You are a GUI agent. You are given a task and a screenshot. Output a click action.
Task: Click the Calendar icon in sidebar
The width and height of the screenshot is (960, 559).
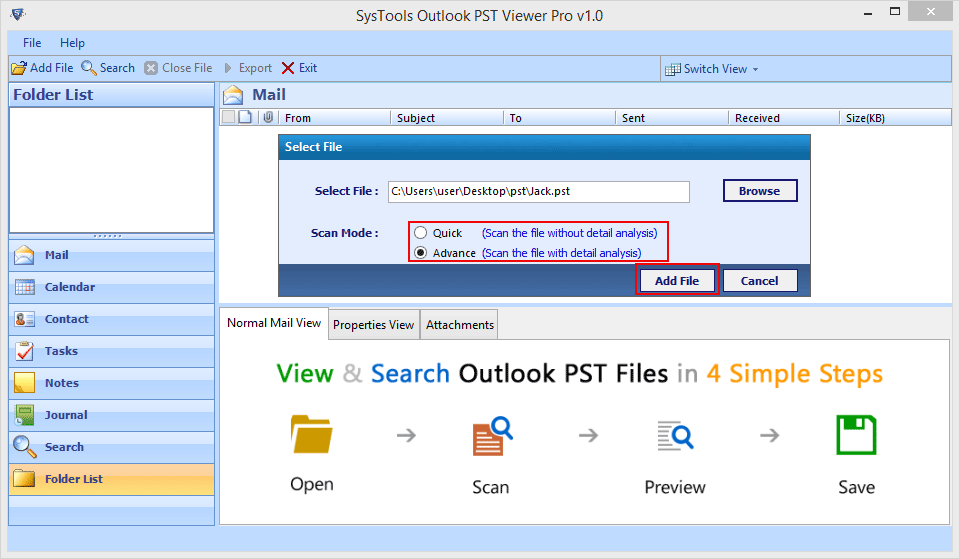point(24,287)
